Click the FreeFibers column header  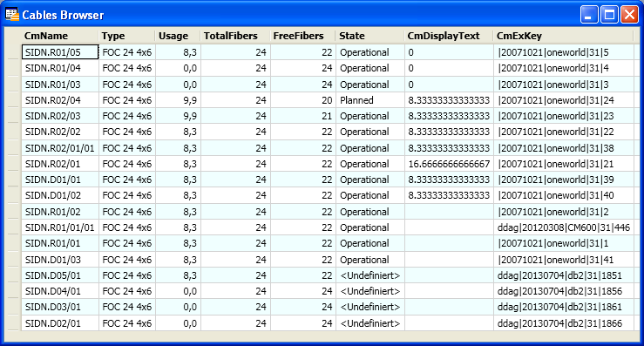pos(302,36)
